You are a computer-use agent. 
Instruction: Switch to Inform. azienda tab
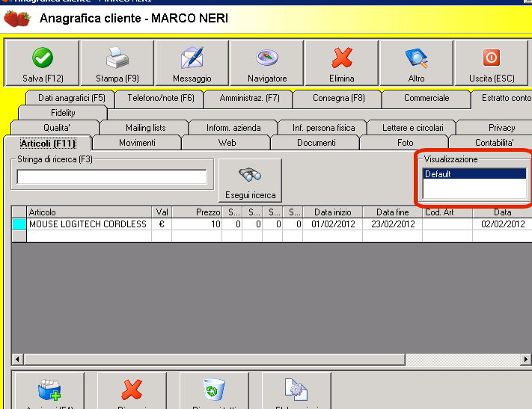point(233,128)
